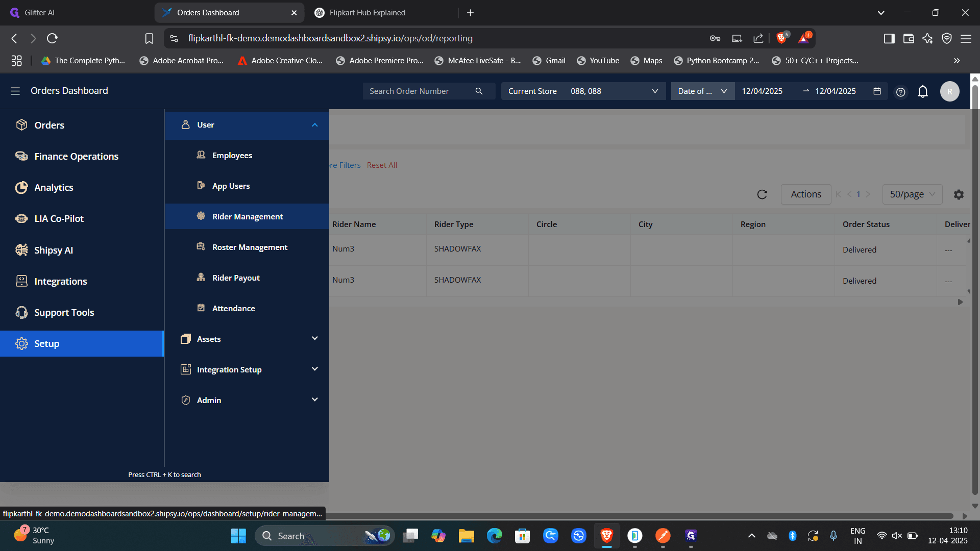
Task: Open the Gmail bookmark
Action: [x=549, y=60]
